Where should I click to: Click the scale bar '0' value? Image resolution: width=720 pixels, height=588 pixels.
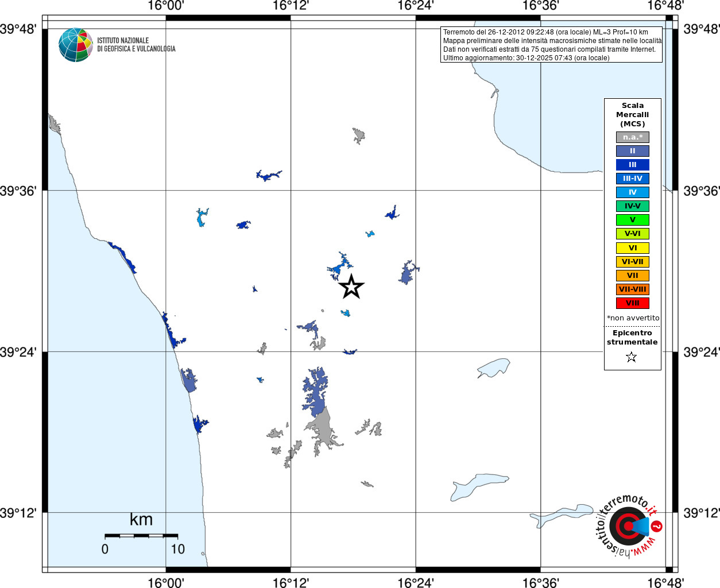pyautogui.click(x=105, y=549)
